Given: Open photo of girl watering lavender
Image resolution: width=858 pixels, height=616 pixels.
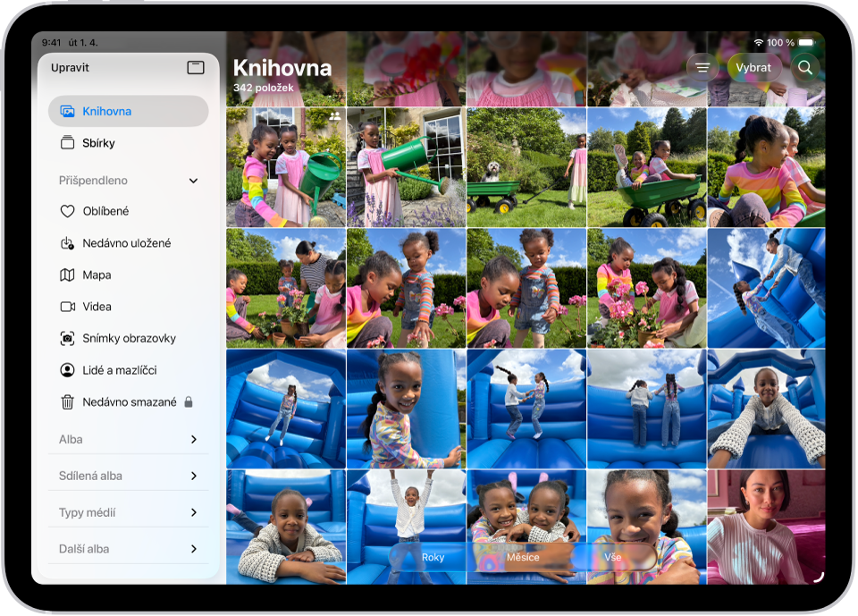Looking at the screenshot, I should point(407,167).
